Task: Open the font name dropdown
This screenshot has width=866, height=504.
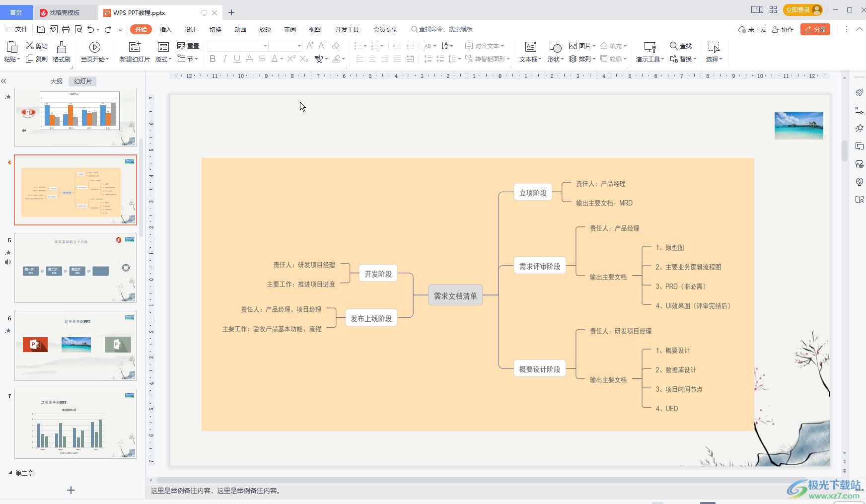Action: point(265,46)
